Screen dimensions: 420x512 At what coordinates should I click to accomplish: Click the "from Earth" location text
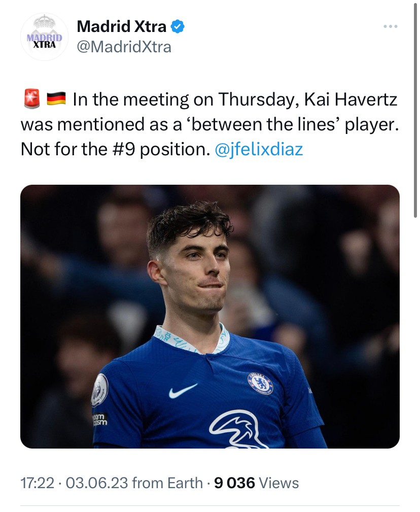(x=167, y=483)
